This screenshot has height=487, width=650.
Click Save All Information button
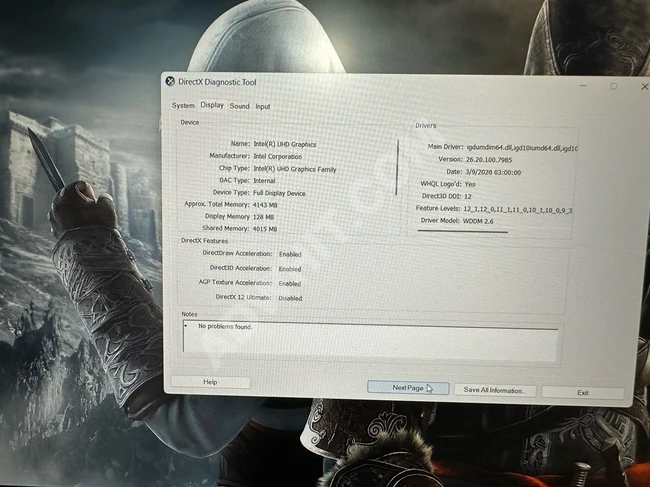tap(495, 390)
